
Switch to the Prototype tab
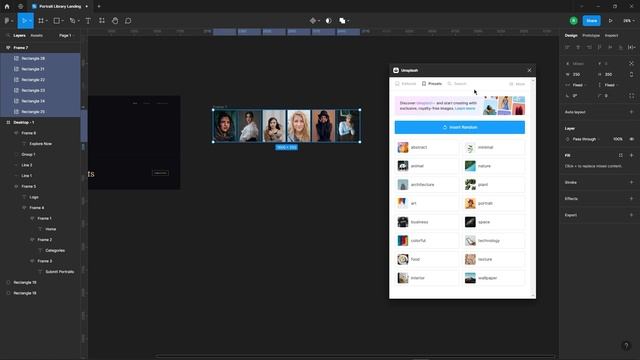click(591, 36)
